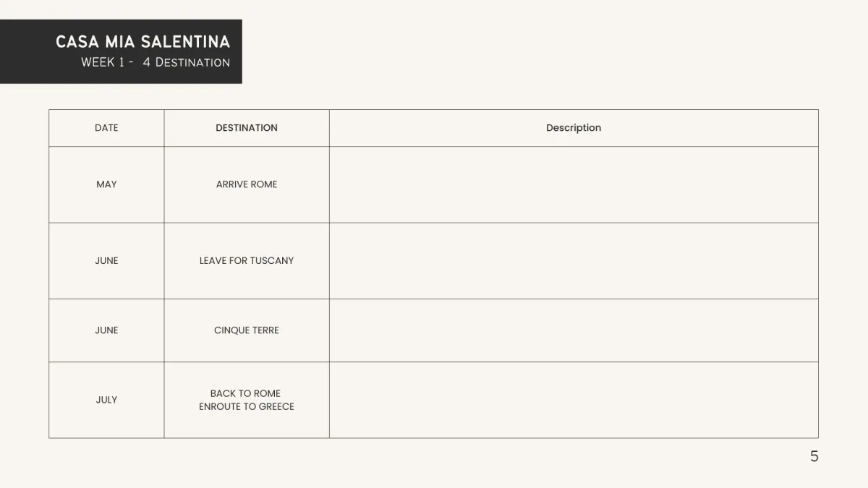Select the ARRIVE ROME cell

[x=247, y=184]
